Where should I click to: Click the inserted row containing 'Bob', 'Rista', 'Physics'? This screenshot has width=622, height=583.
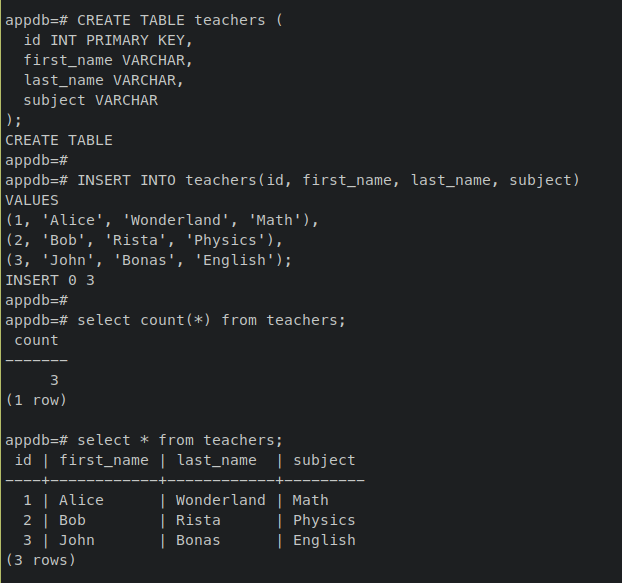pos(145,240)
